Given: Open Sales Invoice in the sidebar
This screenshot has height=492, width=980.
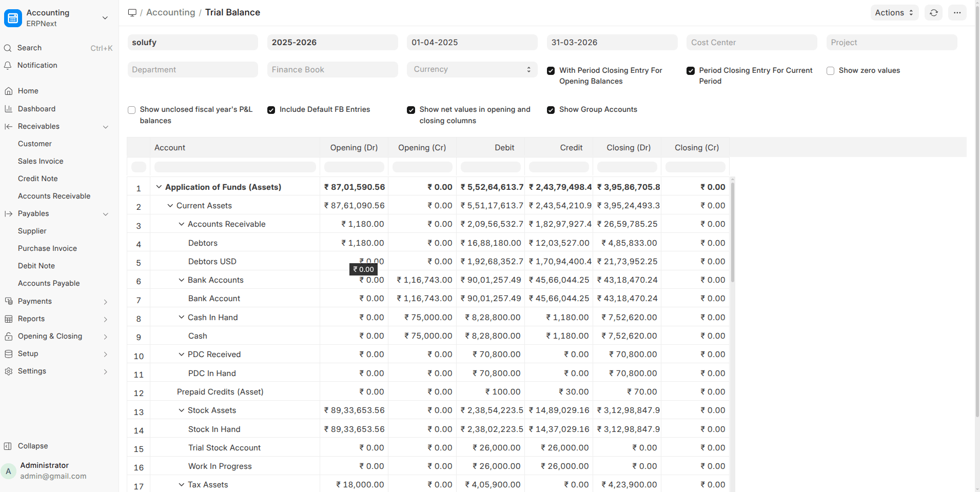Looking at the screenshot, I should click(x=41, y=161).
